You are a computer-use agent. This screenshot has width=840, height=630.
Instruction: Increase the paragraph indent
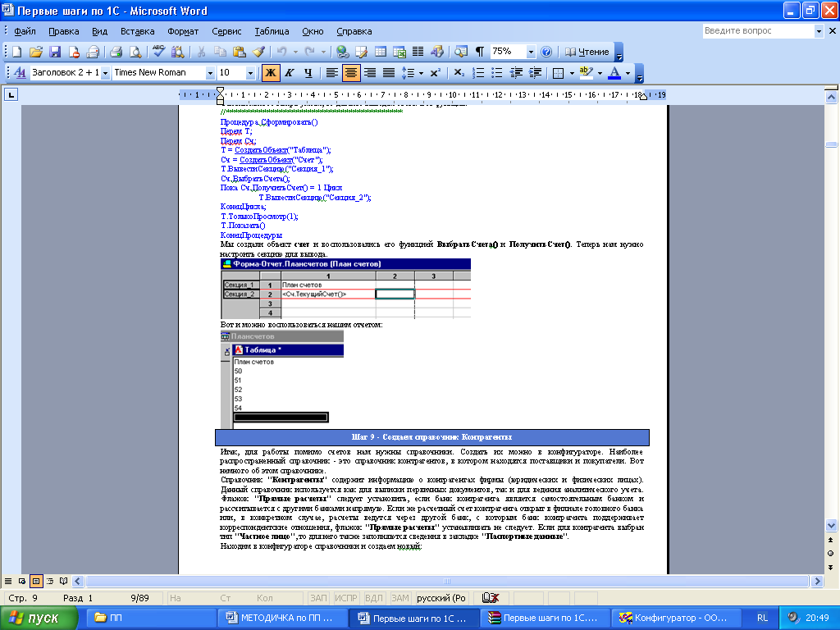[x=535, y=73]
